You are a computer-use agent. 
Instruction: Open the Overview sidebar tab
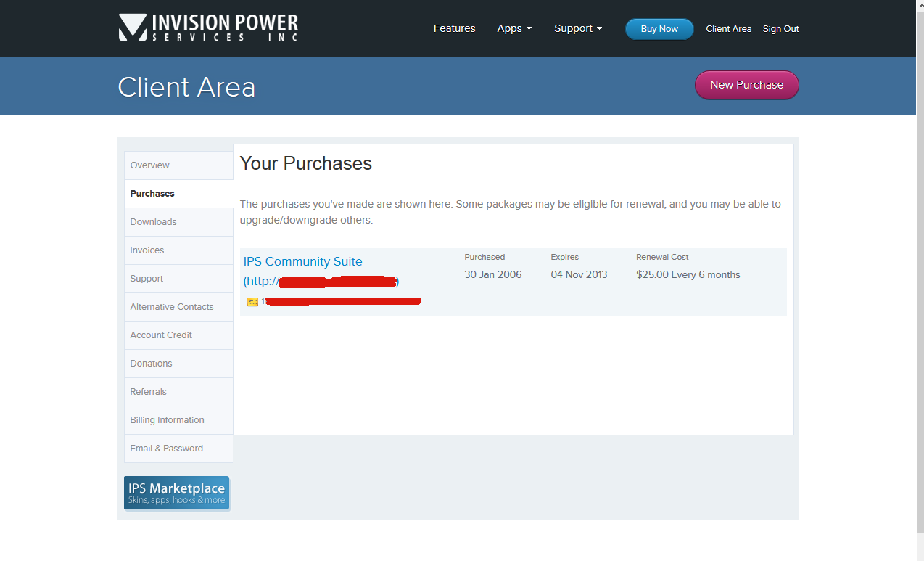(178, 165)
